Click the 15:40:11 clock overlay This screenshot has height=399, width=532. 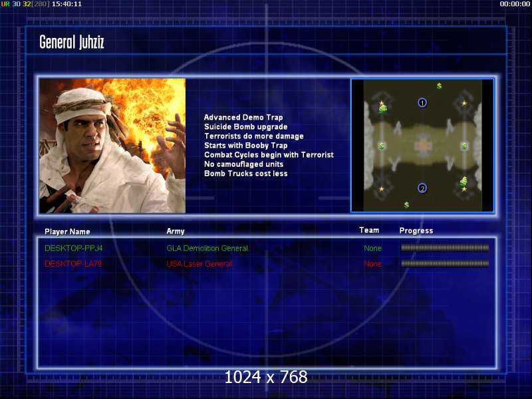coord(66,4)
